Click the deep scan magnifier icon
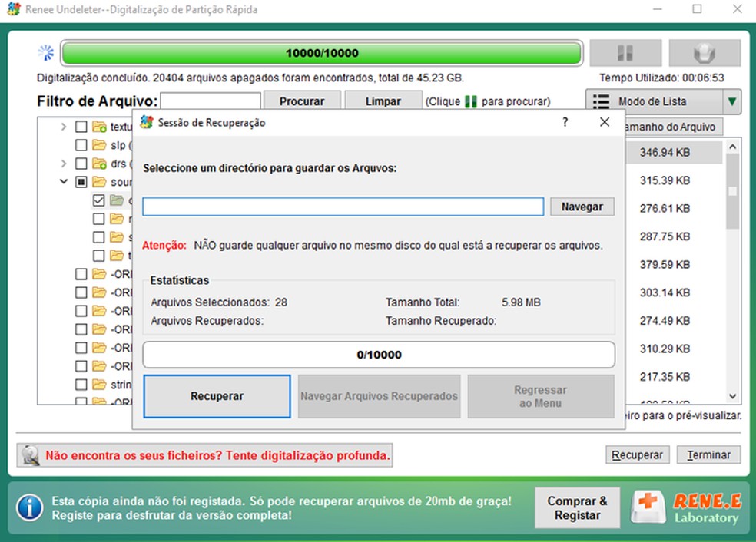The height and width of the screenshot is (542, 756). click(x=30, y=455)
